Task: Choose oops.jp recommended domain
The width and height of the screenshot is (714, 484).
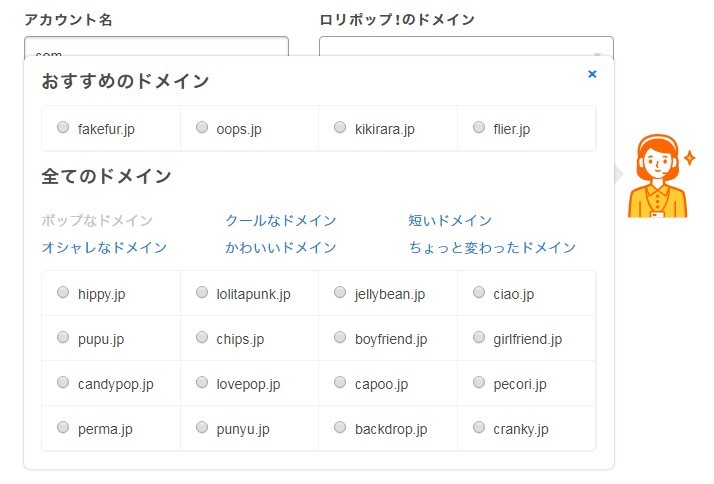Action: click(x=202, y=128)
